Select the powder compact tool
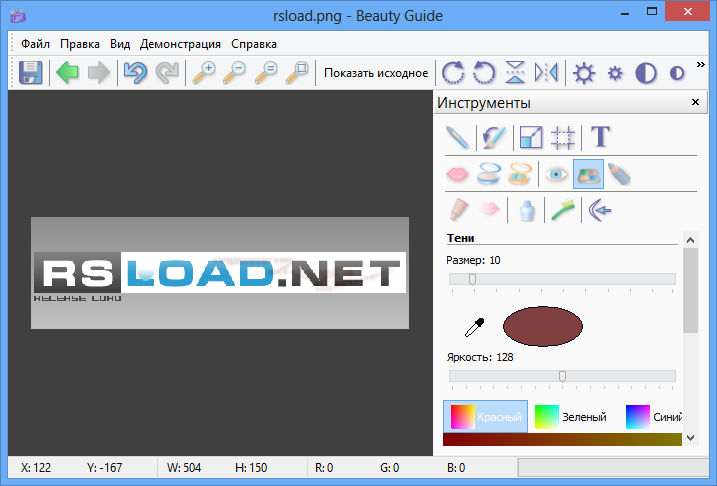This screenshot has width=717, height=486. 489,174
